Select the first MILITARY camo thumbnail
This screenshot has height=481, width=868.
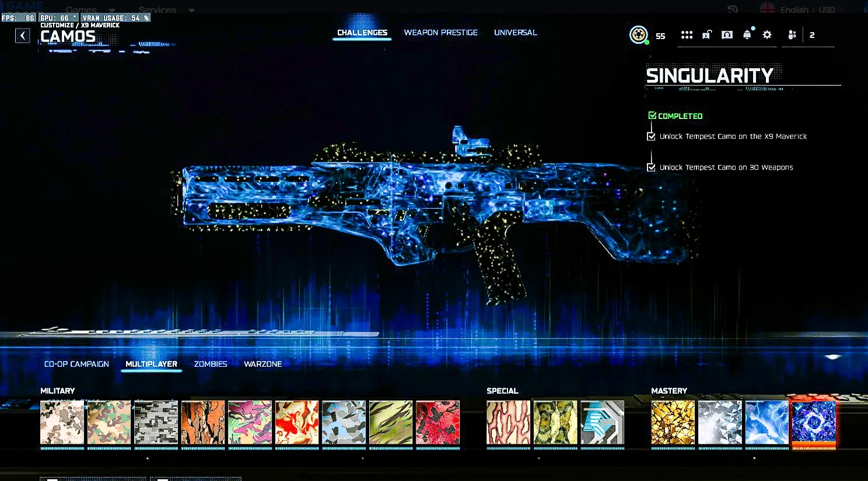point(62,423)
